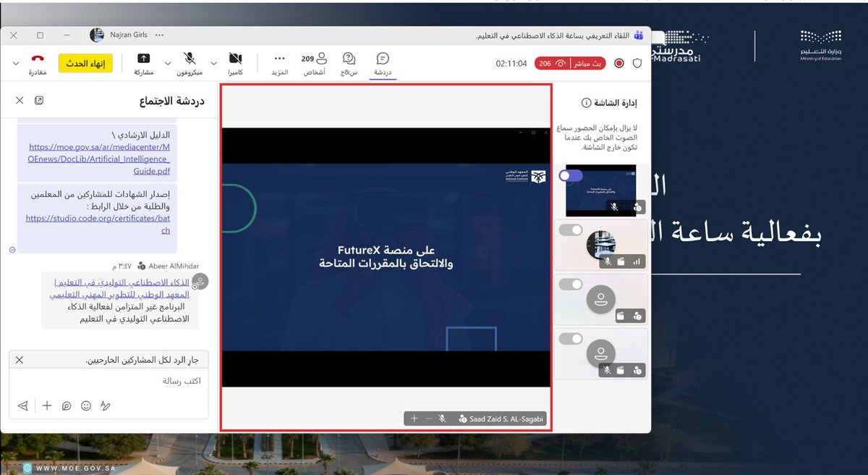Unmute the Microphone (ميكروفون)
Screen dimensions: 868x475
(x=190, y=64)
